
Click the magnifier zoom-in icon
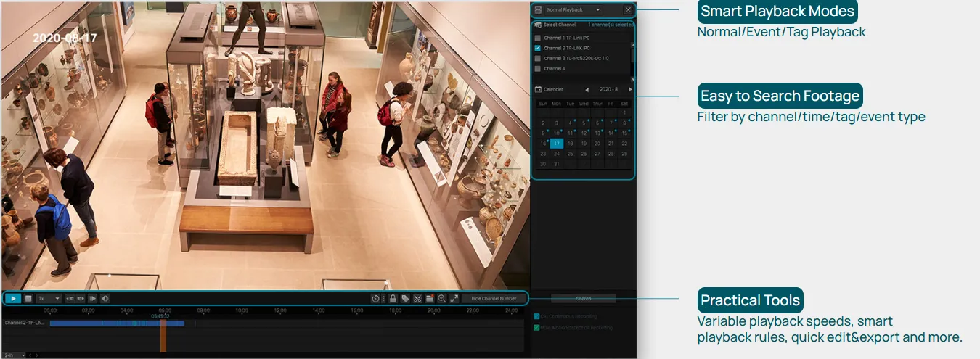[441, 298]
